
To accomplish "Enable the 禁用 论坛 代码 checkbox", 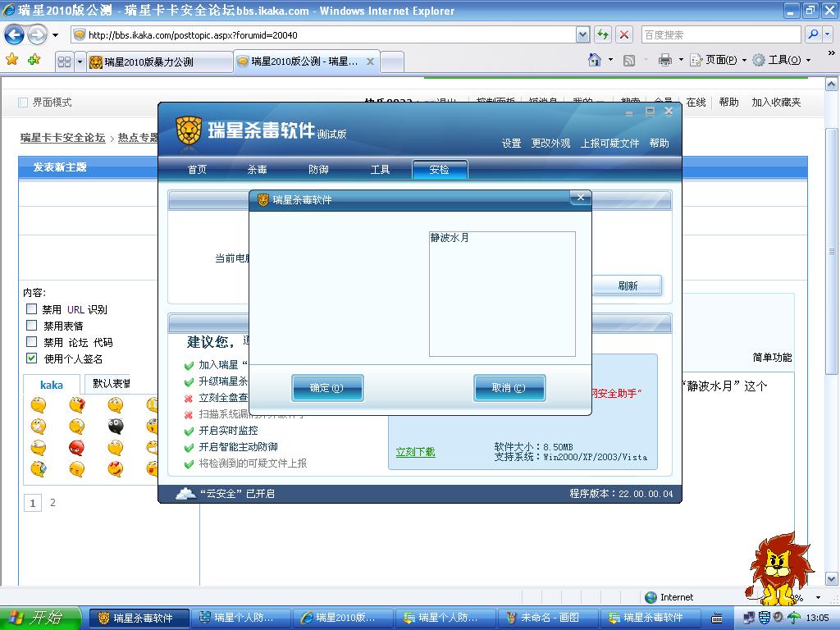I will click(x=32, y=342).
